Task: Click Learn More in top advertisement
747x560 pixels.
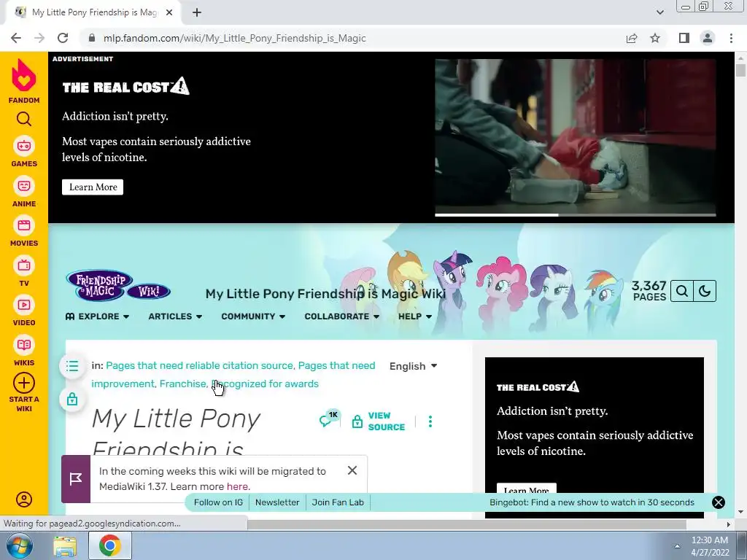Action: 93,187
